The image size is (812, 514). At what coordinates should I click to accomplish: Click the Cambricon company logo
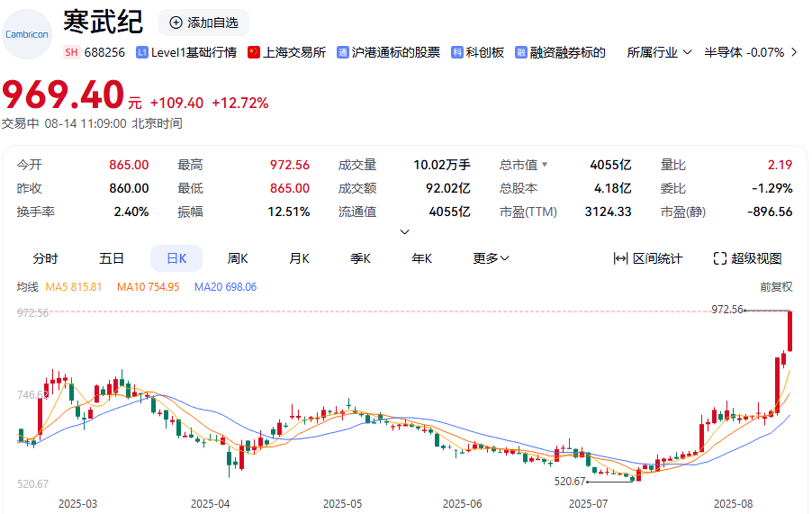tap(28, 33)
